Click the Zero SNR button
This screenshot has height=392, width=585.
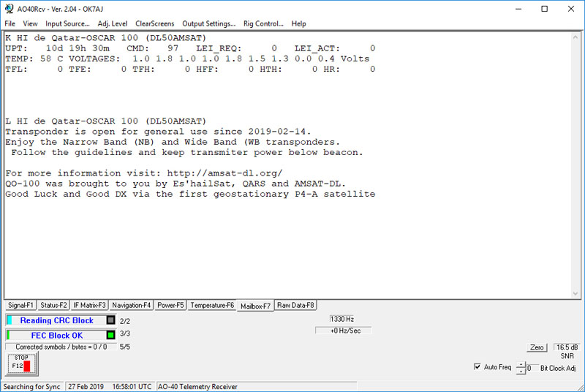(x=537, y=347)
